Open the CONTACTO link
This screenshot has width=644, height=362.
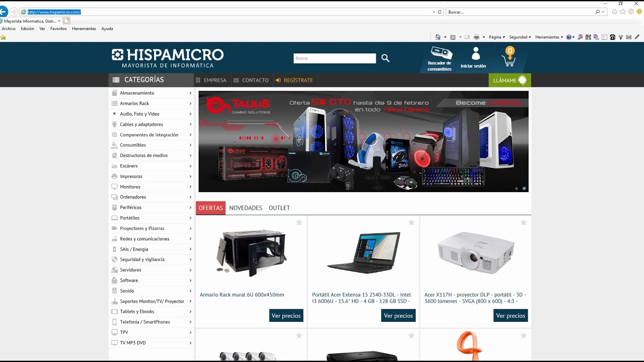click(x=251, y=80)
